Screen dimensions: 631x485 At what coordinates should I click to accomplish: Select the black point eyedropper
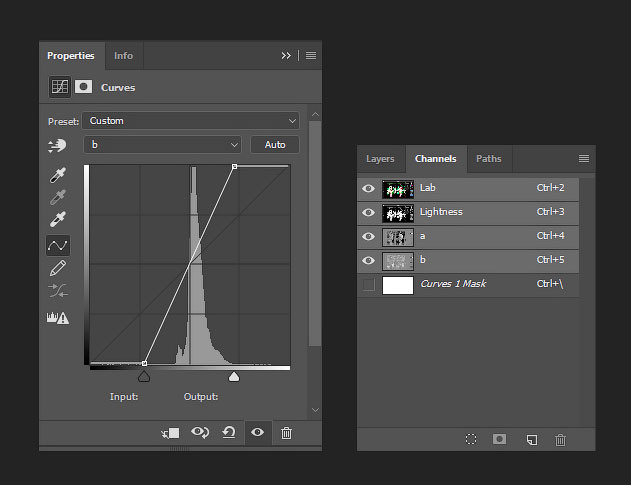click(x=58, y=175)
